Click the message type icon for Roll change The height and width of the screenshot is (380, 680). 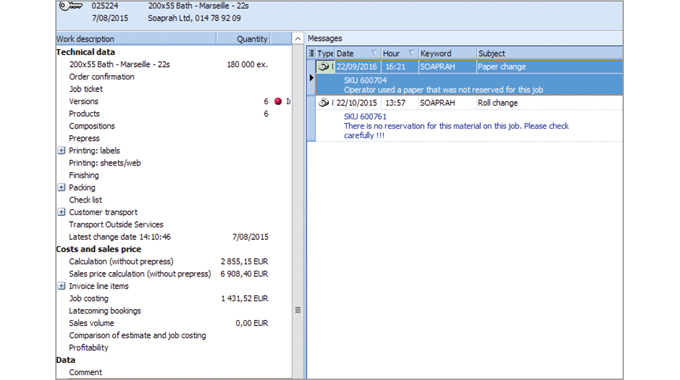[x=324, y=103]
